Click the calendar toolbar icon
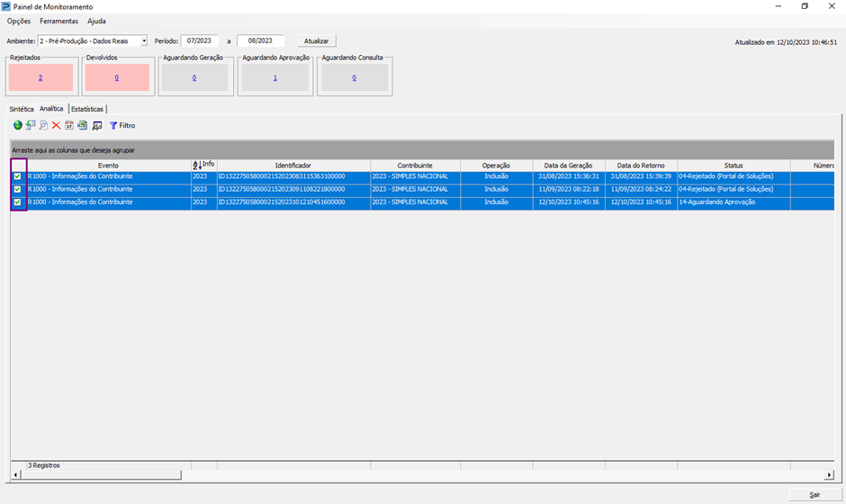 (x=69, y=125)
